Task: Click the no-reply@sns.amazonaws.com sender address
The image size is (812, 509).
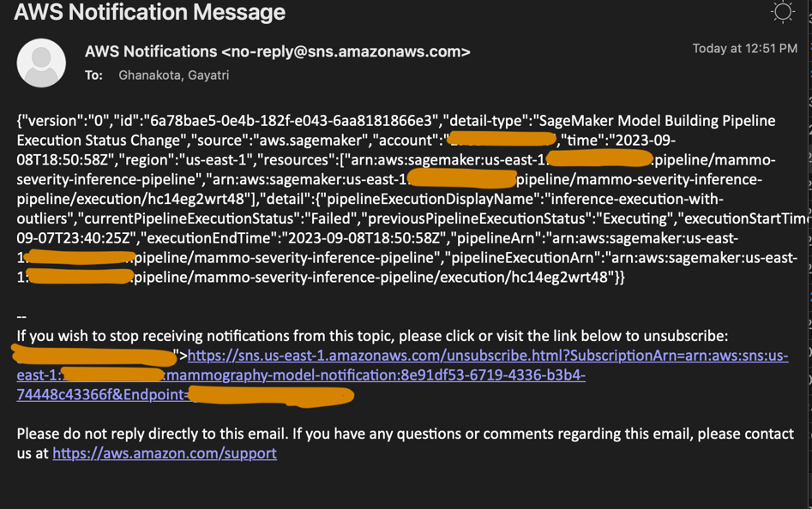Action: point(345,51)
